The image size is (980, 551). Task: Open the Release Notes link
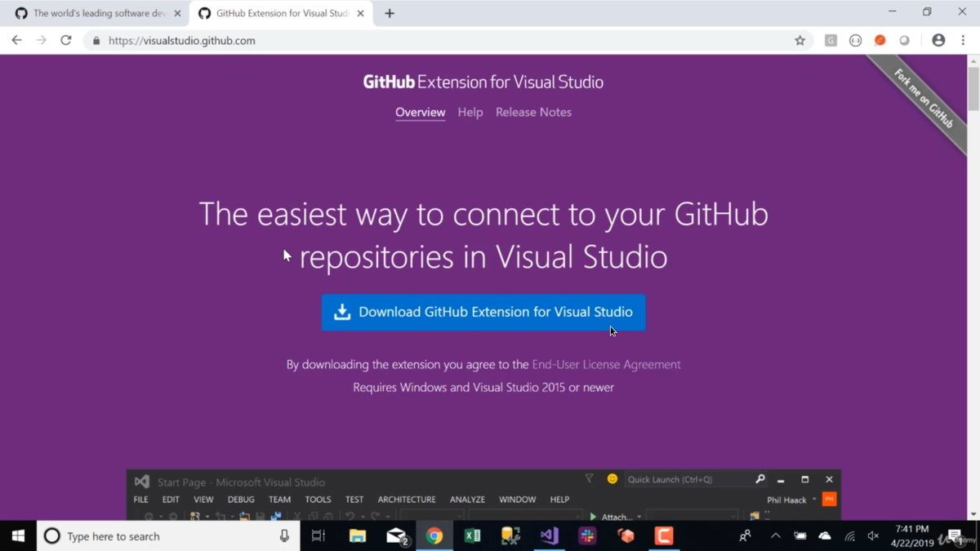[533, 113]
